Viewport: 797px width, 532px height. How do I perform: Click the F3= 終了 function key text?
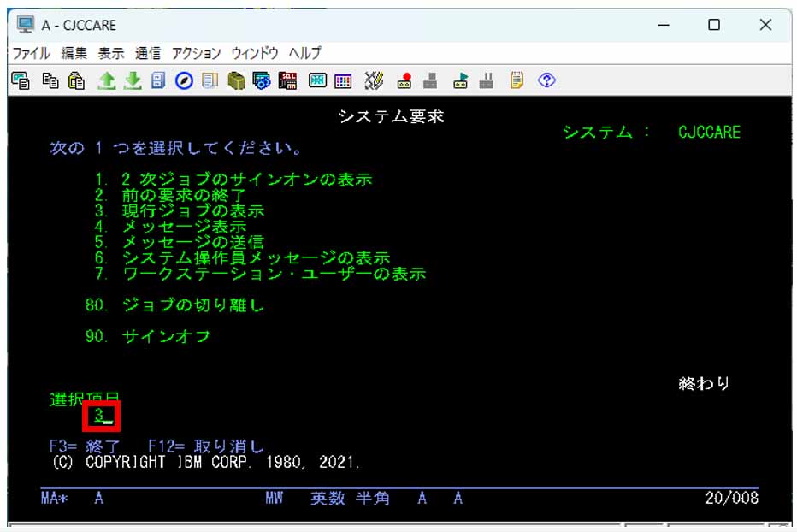pyautogui.click(x=86, y=446)
